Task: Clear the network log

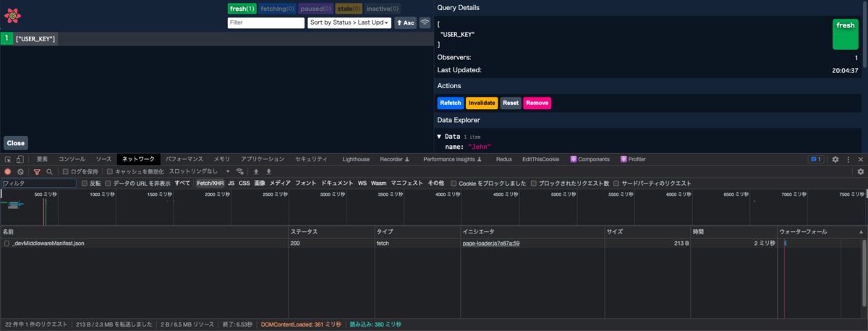Action: [21, 172]
